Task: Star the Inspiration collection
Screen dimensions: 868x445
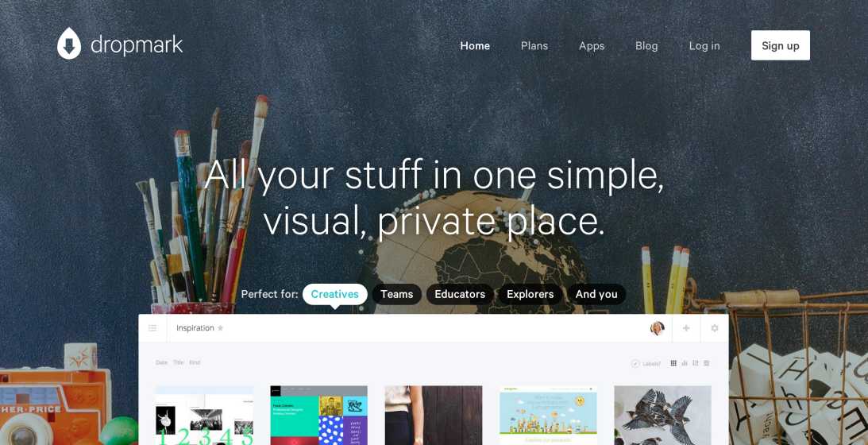Action: (x=220, y=328)
